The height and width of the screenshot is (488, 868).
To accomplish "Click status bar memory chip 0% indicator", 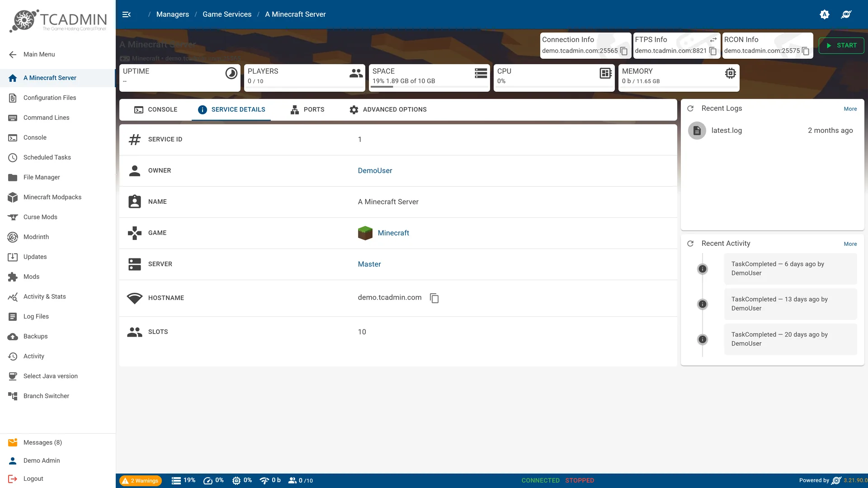I will [x=242, y=480].
